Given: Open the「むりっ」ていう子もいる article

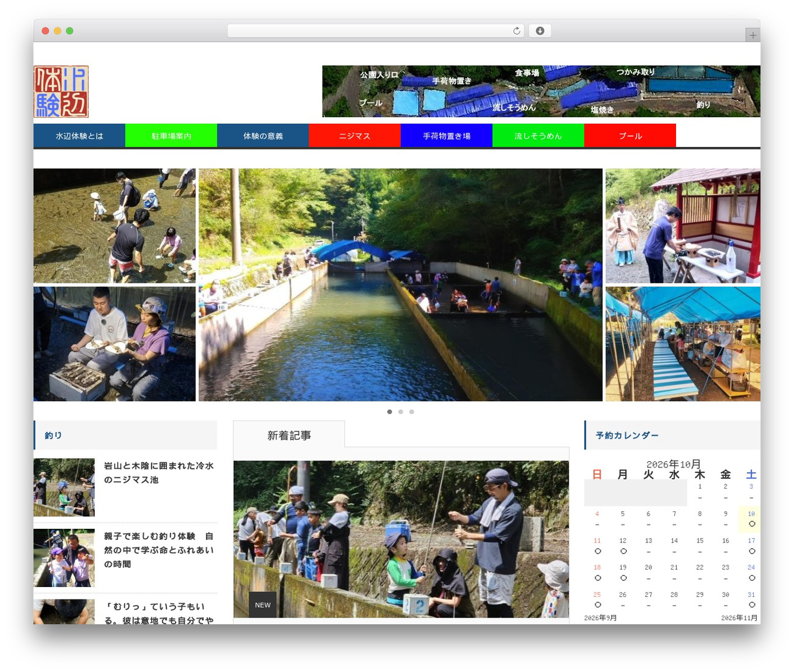Looking at the screenshot, I should pyautogui.click(x=159, y=613).
